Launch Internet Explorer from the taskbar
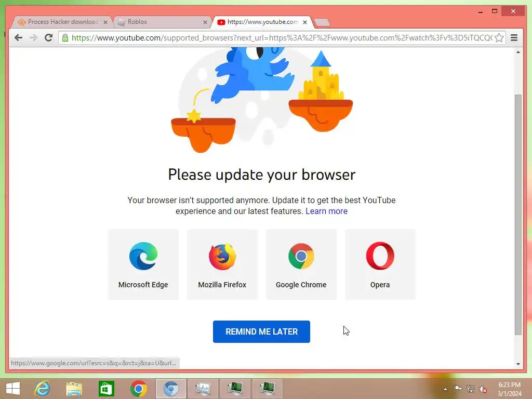Screen dimensions: 532x399 click(43, 389)
